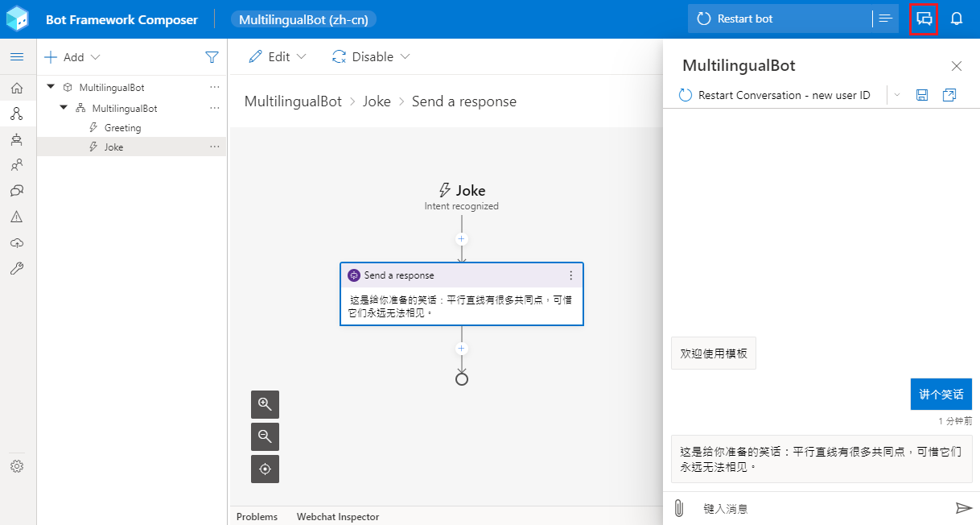Open the Disable dropdown menu
The height and width of the screenshot is (525, 980).
371,57
